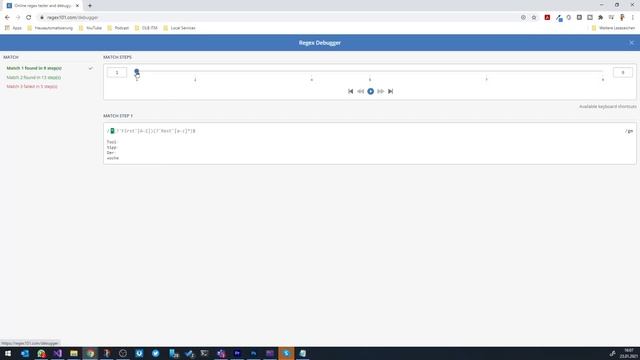Click the current step number field
This screenshot has height=360, width=640.
[117, 73]
